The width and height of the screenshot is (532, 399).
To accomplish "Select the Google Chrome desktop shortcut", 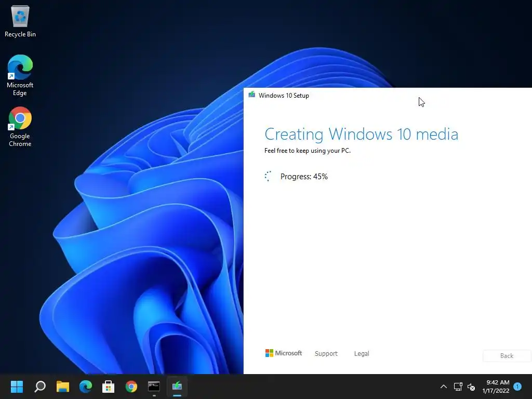I will tap(20, 127).
